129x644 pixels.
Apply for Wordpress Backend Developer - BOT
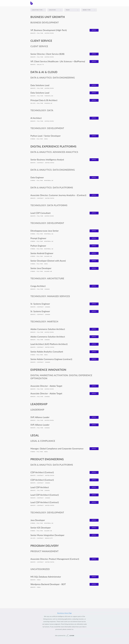94,584
